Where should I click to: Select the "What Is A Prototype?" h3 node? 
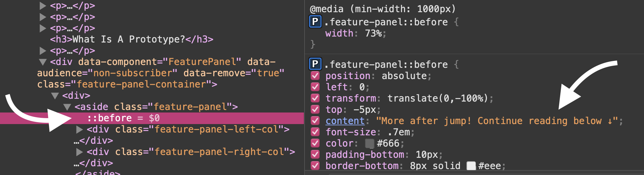coord(131,39)
